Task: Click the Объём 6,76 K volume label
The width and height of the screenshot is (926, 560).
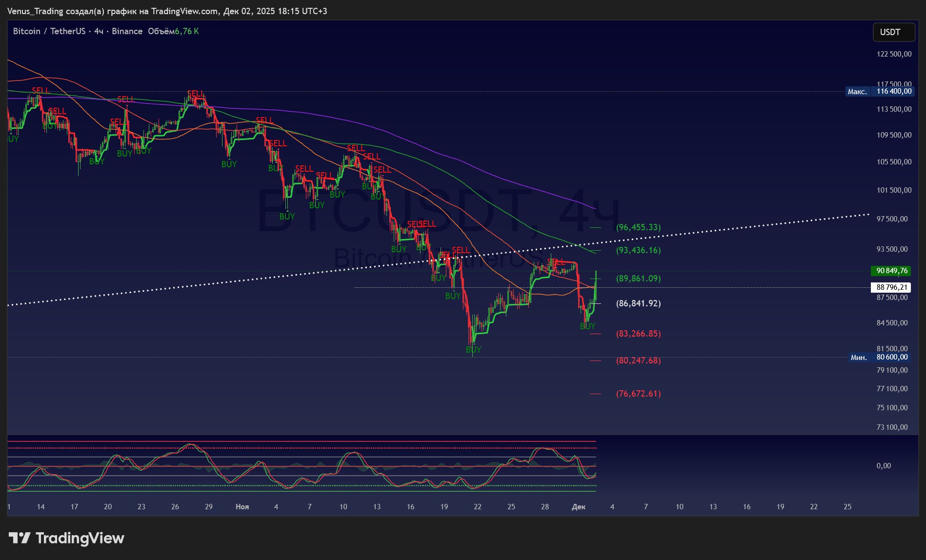Action: (x=173, y=31)
